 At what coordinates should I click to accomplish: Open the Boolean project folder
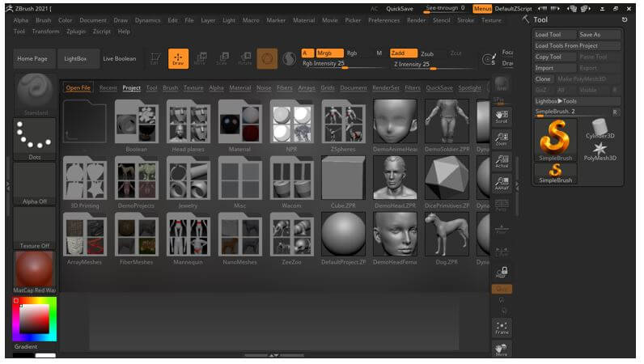click(x=137, y=125)
